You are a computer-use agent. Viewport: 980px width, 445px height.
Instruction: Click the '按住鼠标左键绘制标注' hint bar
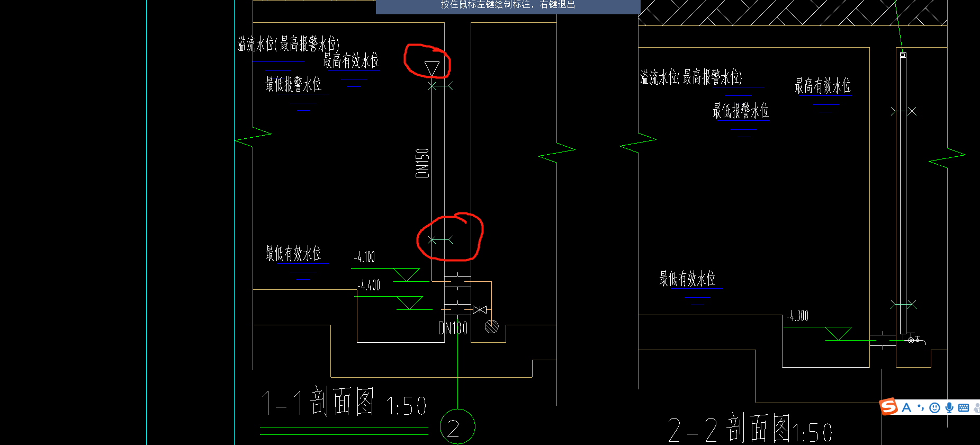pyautogui.click(x=508, y=6)
